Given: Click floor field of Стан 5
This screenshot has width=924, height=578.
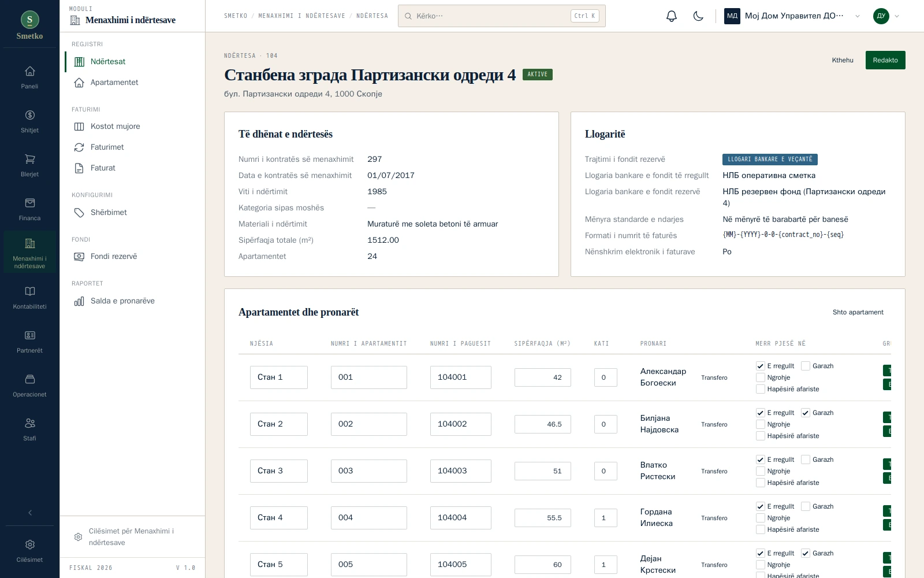Looking at the screenshot, I should click(605, 565).
